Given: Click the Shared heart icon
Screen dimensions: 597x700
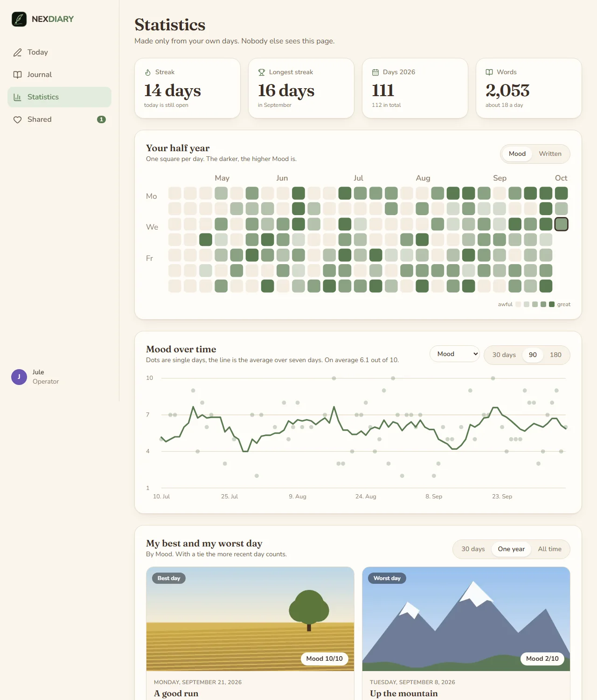Looking at the screenshot, I should [18, 119].
